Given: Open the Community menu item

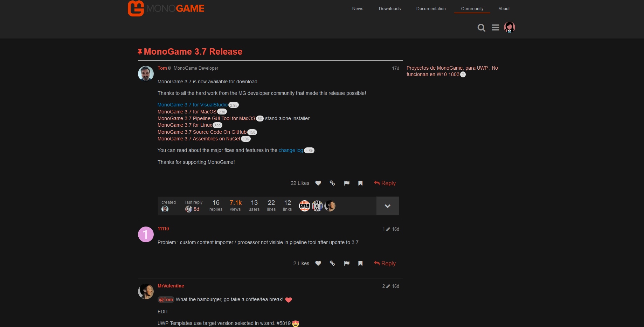Looking at the screenshot, I should (x=472, y=9).
